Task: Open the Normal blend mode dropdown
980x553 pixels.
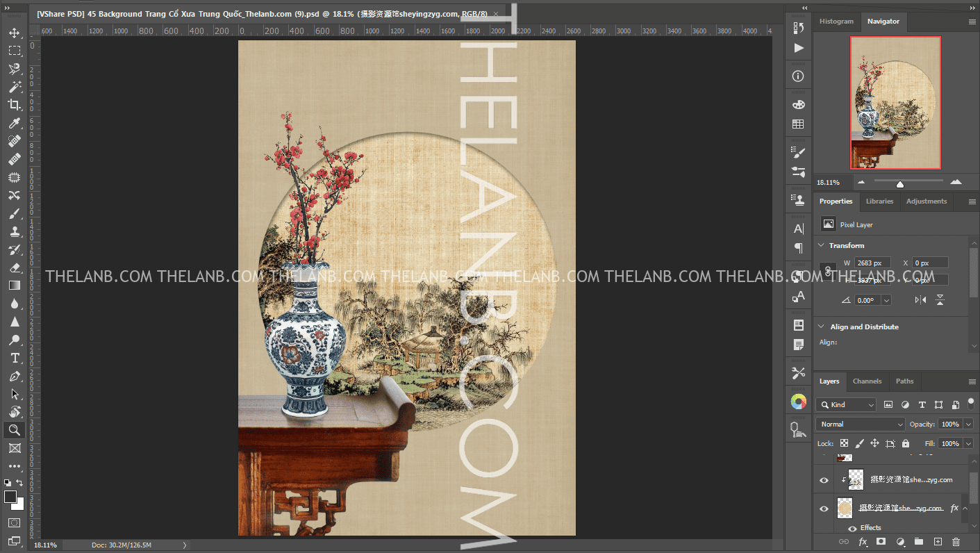Action: coord(860,424)
